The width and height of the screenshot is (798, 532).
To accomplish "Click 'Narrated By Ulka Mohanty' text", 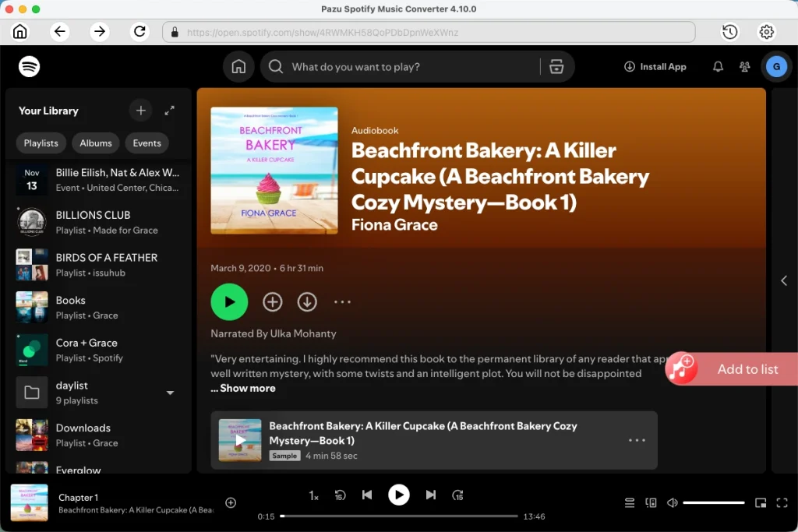I will coord(274,333).
